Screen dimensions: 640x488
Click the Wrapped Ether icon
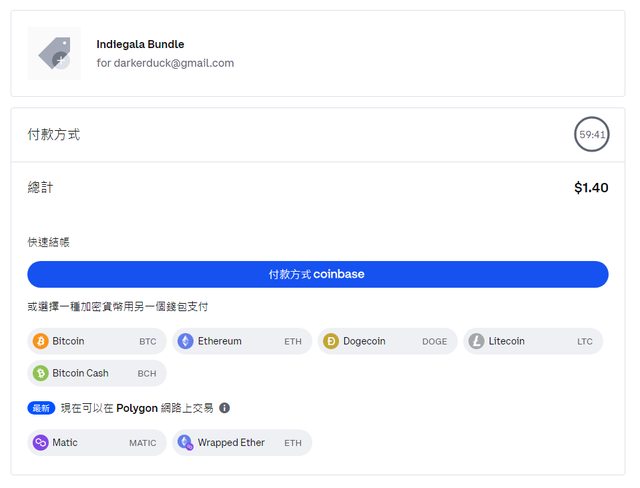[x=185, y=442]
